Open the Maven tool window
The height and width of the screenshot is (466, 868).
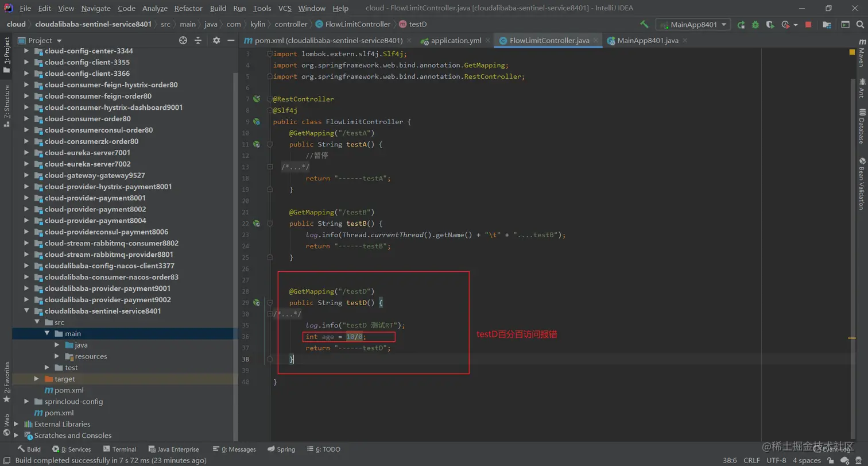(861, 53)
